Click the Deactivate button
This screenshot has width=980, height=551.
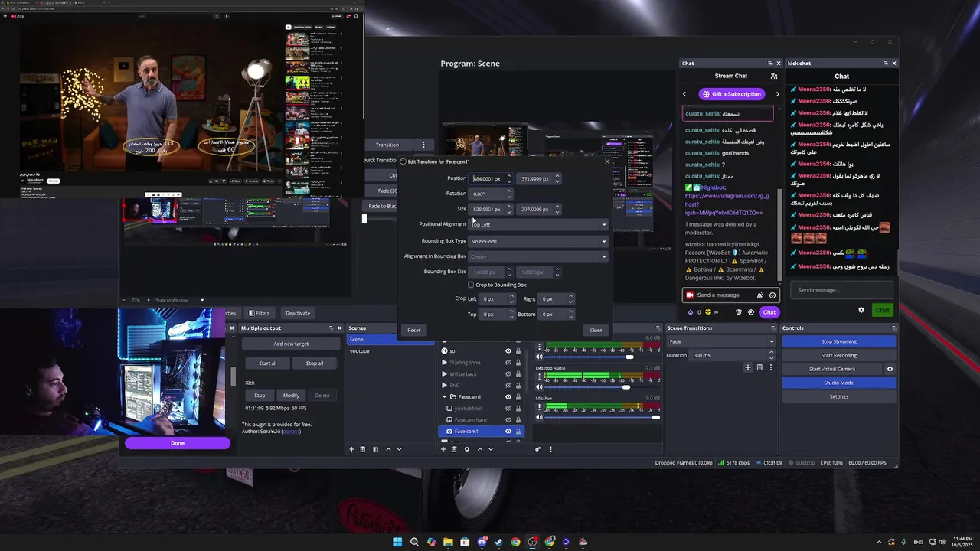pos(298,313)
